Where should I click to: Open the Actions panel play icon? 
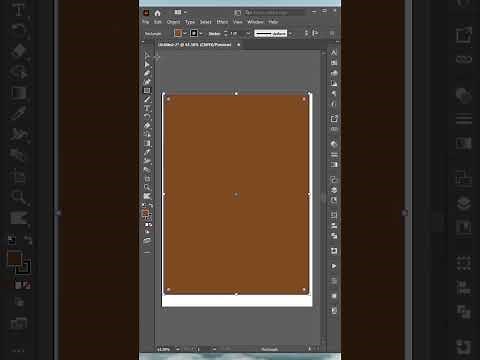click(x=334, y=266)
